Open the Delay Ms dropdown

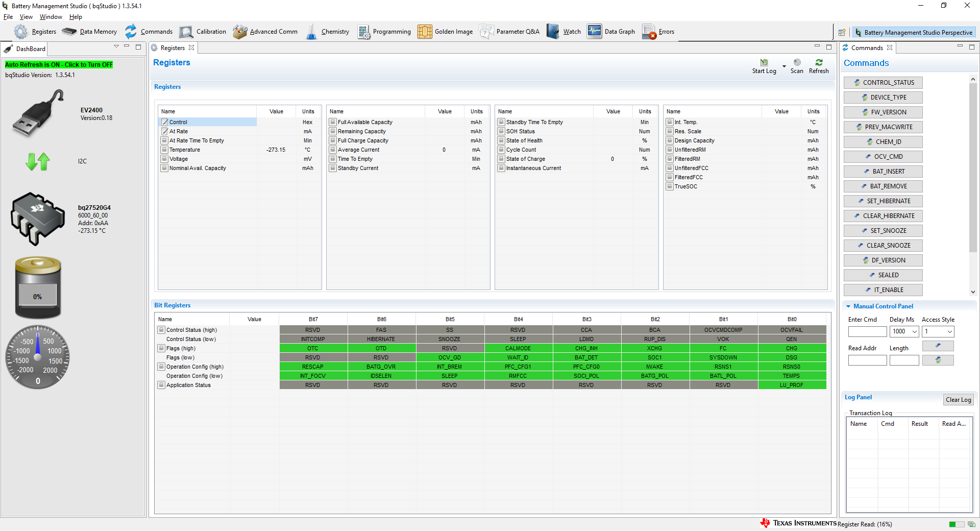tap(914, 331)
